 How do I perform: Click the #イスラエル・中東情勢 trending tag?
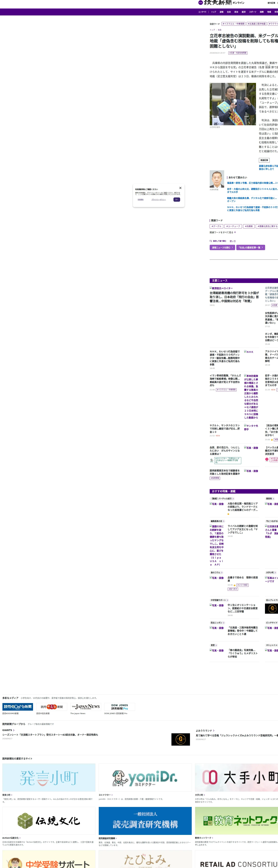pyautogui.click(x=233, y=24)
